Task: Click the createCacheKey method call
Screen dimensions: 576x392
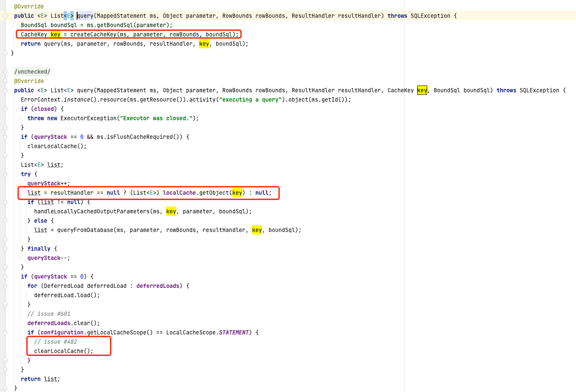Action: [93, 34]
